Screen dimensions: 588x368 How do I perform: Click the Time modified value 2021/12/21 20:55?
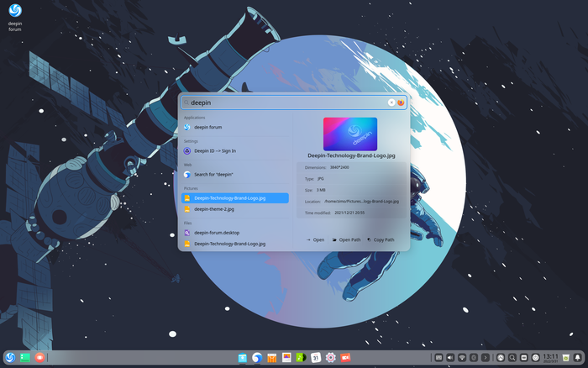[x=349, y=213]
